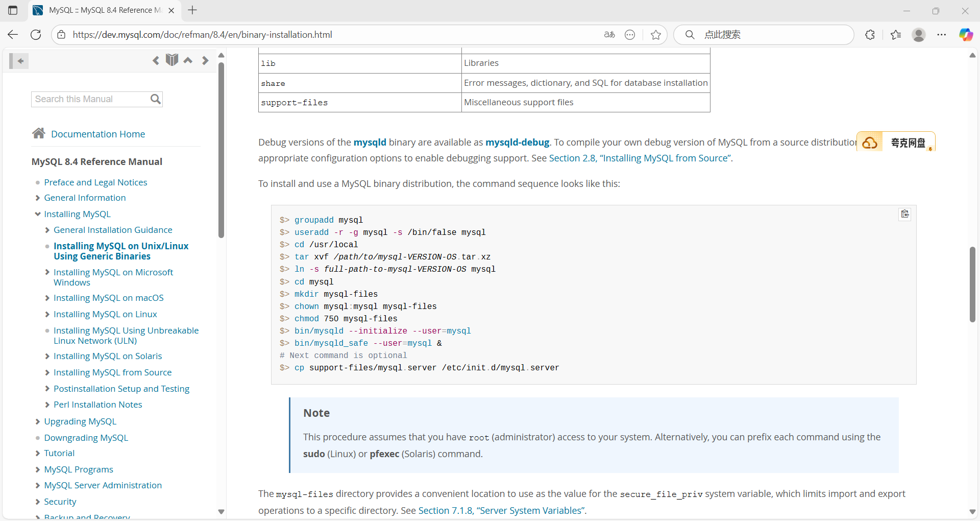
Task: Close the MySQL 8.4 Reference tab
Action: tap(171, 10)
